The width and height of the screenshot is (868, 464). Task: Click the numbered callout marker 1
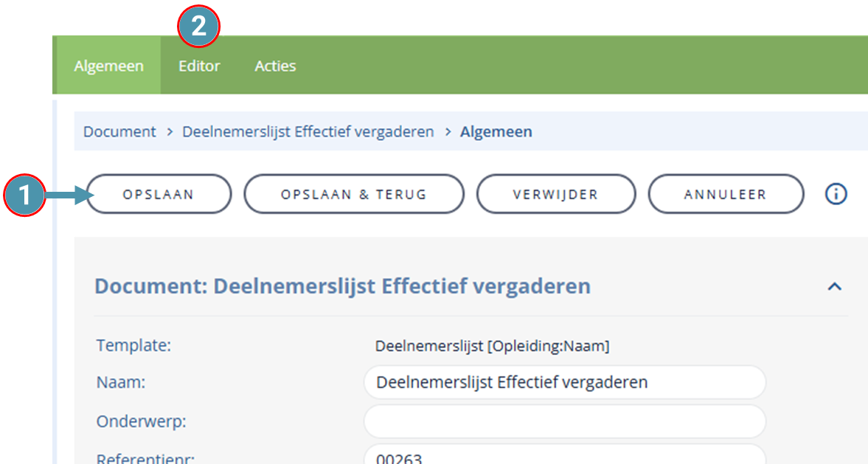point(24,195)
